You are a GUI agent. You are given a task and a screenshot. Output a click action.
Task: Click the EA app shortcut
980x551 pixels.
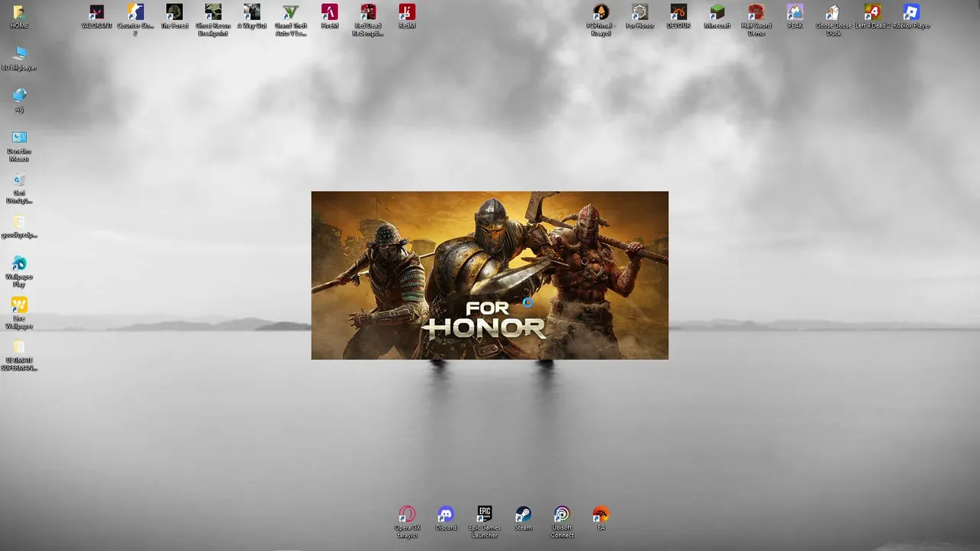(x=601, y=514)
